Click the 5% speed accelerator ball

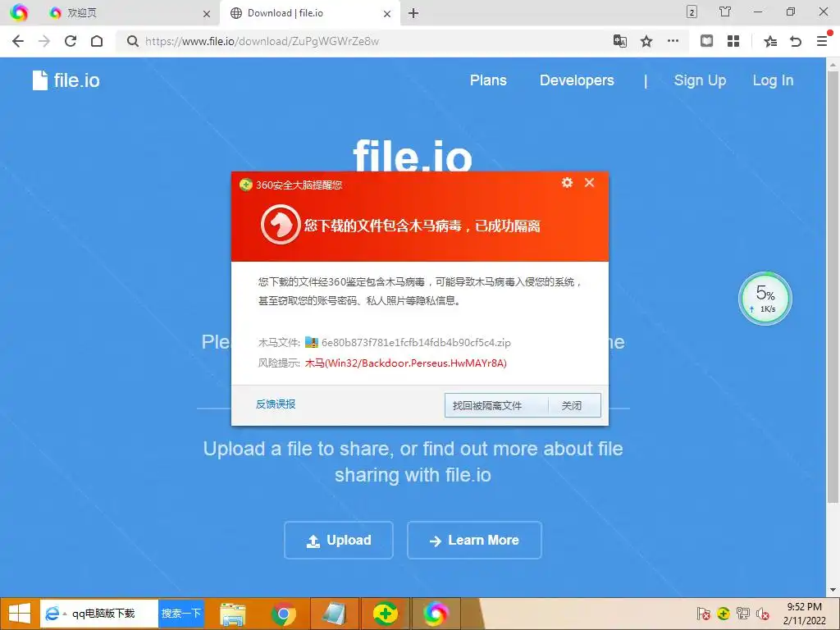[765, 299]
